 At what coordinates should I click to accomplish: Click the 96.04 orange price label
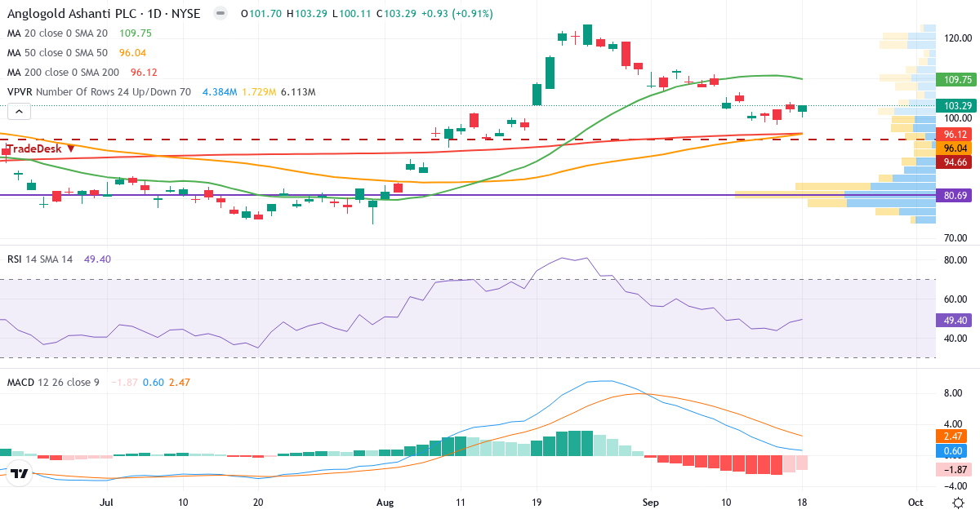coord(955,148)
